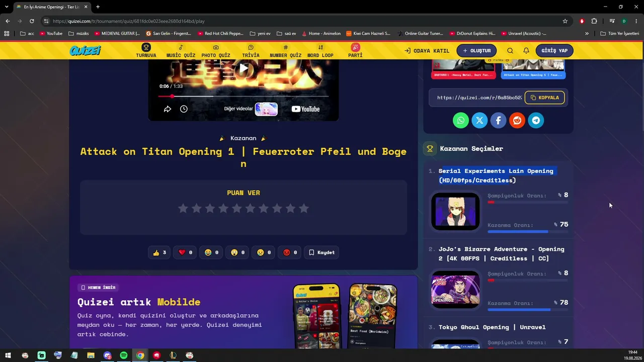Screen dimensions: 644x362
Task: Click the Quizei logo
Action: coord(85,50)
